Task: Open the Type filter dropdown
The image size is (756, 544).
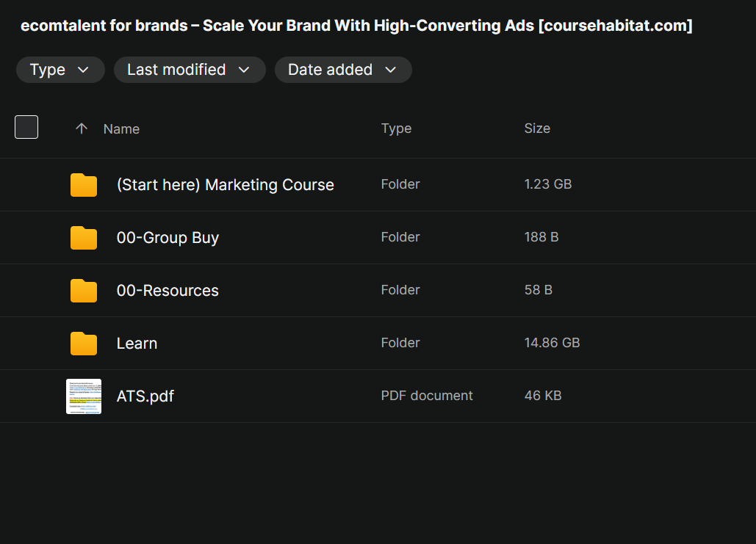Action: tap(60, 70)
